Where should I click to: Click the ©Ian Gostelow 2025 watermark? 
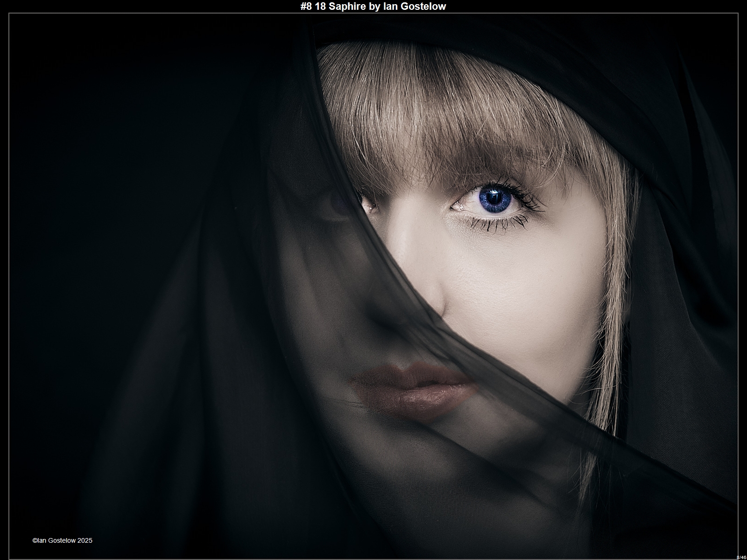coord(62,540)
